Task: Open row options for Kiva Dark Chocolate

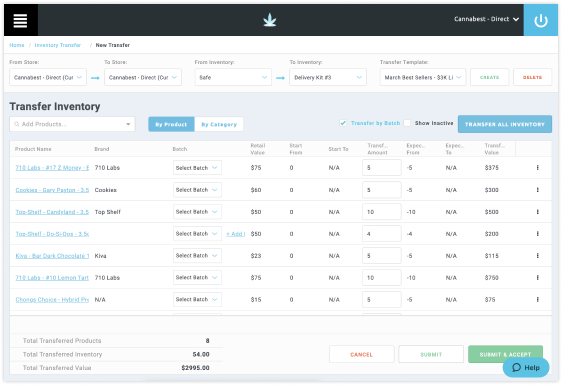Action: pos(538,256)
